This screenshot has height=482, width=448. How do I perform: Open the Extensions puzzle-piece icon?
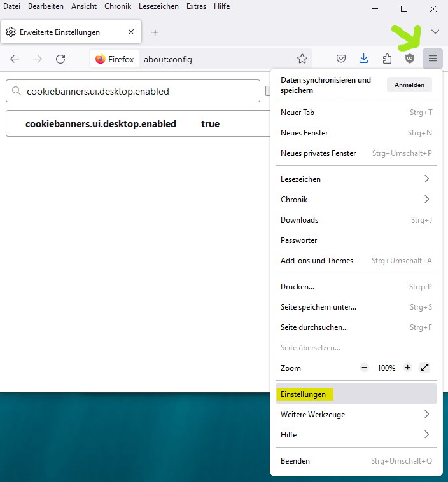387,59
